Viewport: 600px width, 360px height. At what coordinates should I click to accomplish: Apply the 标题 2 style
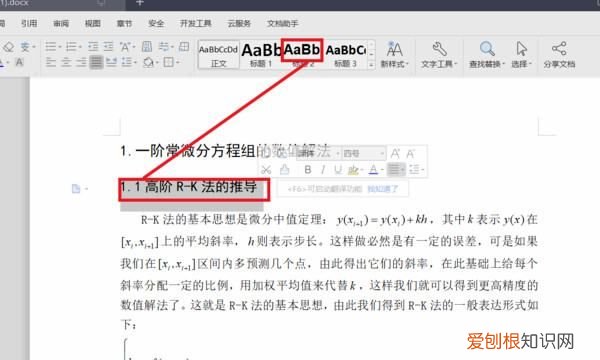[302, 55]
